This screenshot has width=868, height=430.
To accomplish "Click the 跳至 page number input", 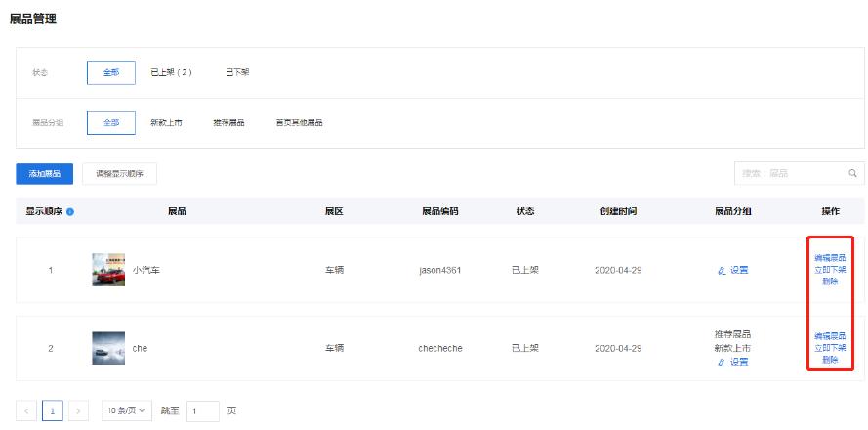I will tap(203, 411).
